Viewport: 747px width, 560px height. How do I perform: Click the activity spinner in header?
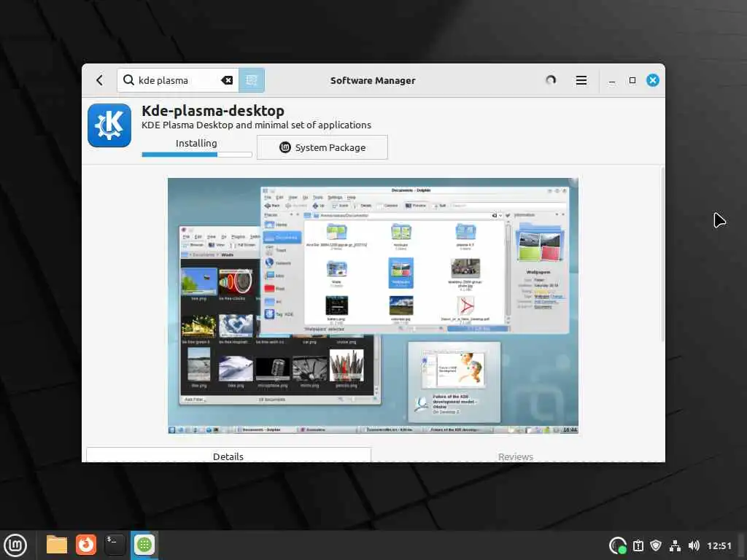click(x=551, y=80)
